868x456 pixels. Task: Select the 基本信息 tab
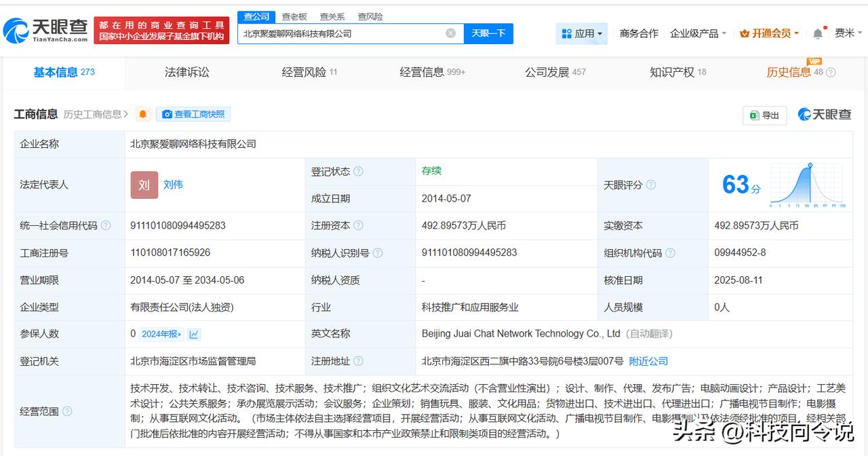tap(64, 72)
